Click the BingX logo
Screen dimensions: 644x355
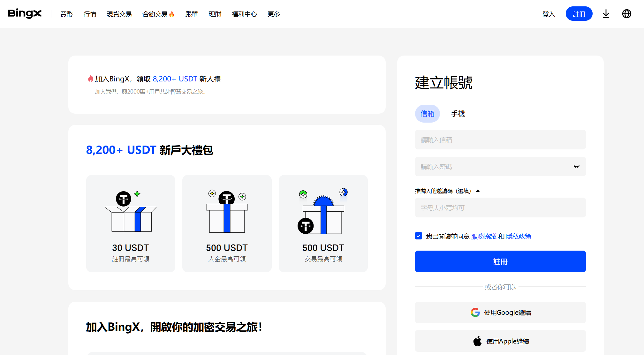[25, 14]
